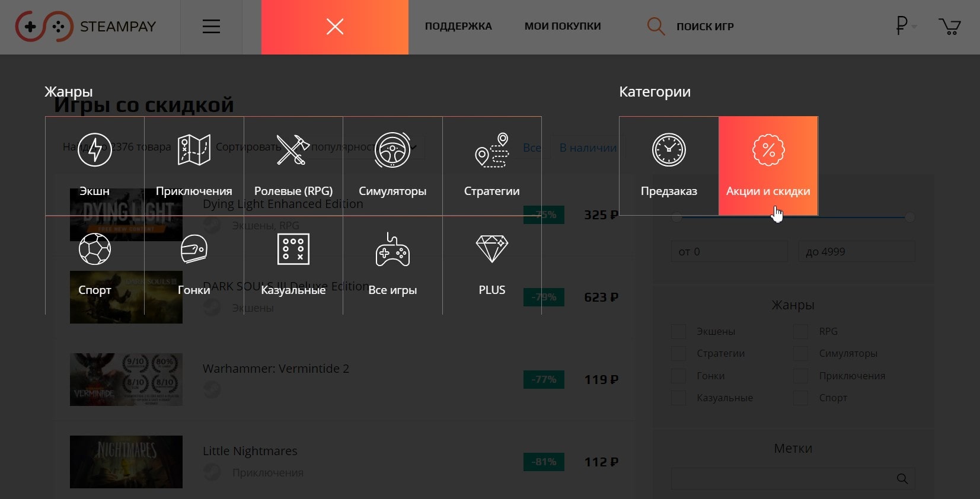Check the RPG genre checkbox
980x499 pixels.
click(x=801, y=331)
